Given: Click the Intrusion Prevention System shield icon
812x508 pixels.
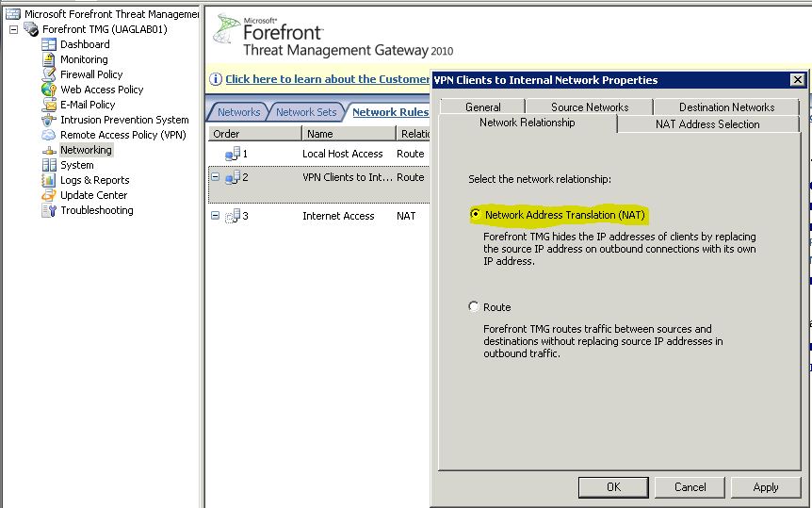Looking at the screenshot, I should [x=49, y=120].
